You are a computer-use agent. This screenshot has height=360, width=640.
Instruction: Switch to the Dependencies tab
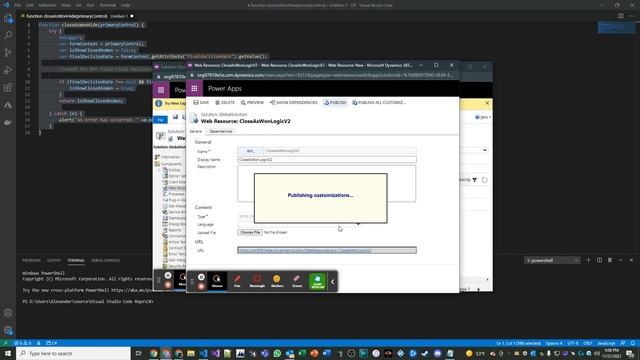(x=221, y=131)
